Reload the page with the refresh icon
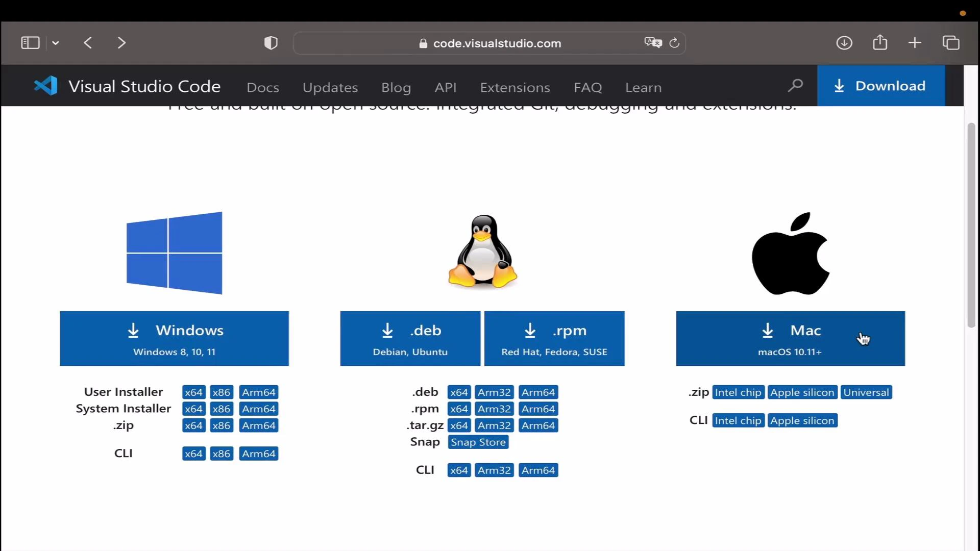The width and height of the screenshot is (980, 551). [x=674, y=43]
